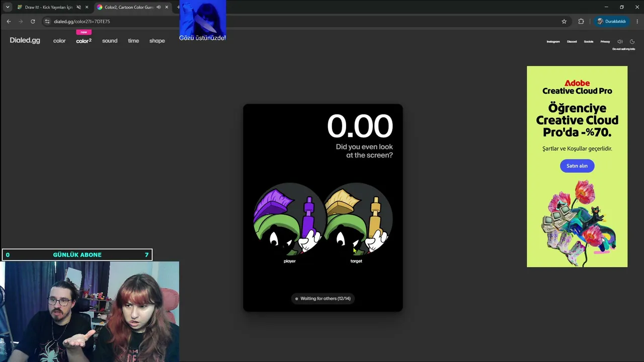Viewport: 644px width, 362px height.
Task: Visit the Discord link
Action: click(572, 42)
